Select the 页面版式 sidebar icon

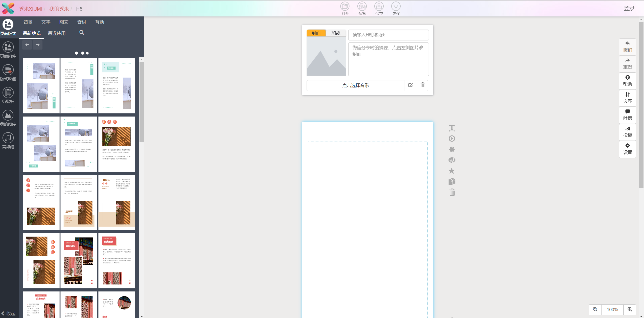point(8,28)
